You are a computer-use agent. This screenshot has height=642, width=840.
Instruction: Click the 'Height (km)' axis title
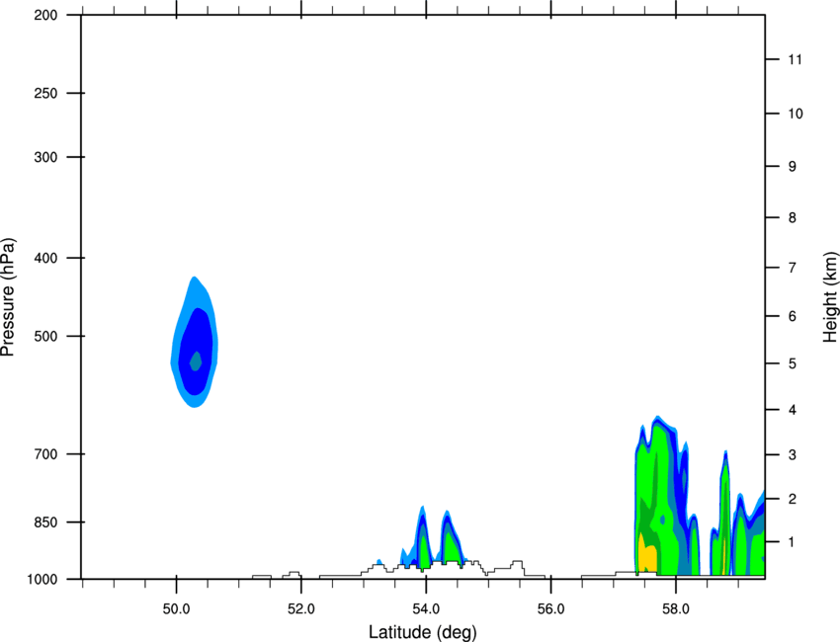click(830, 297)
